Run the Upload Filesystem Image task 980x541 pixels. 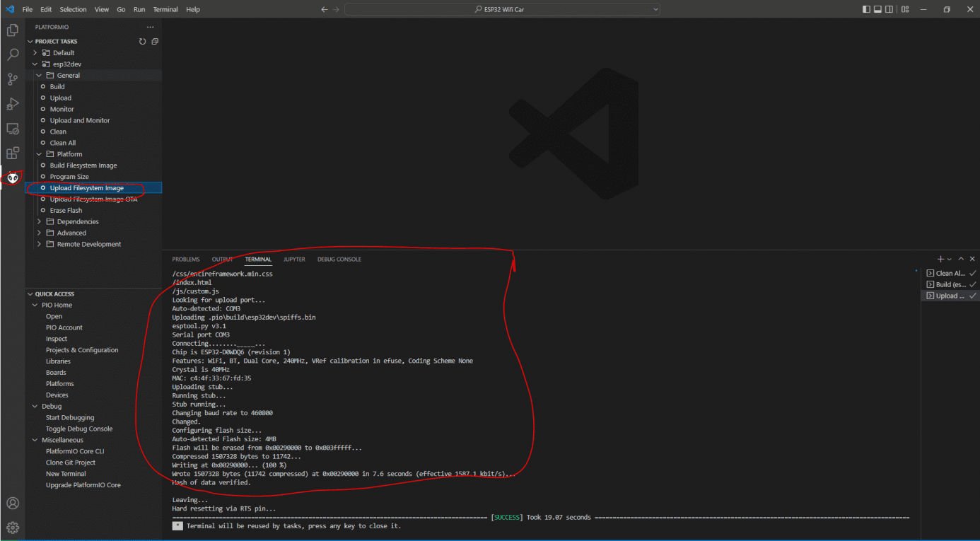[86, 188]
